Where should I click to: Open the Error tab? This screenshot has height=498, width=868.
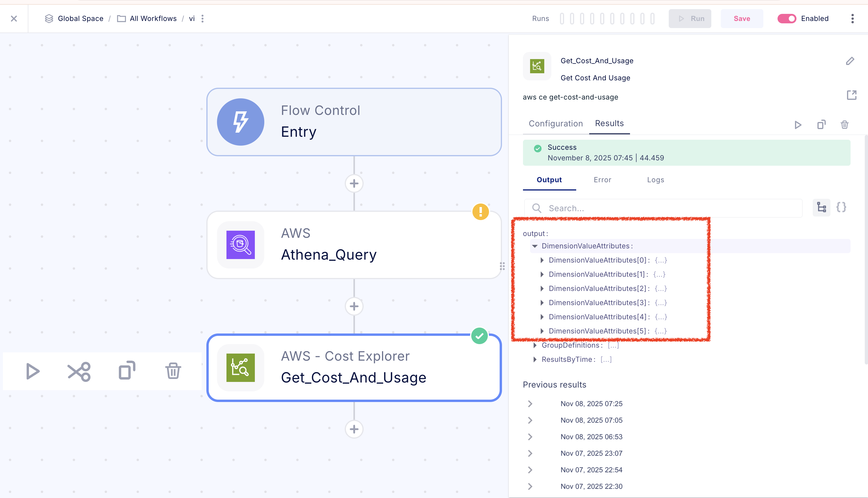(x=602, y=180)
